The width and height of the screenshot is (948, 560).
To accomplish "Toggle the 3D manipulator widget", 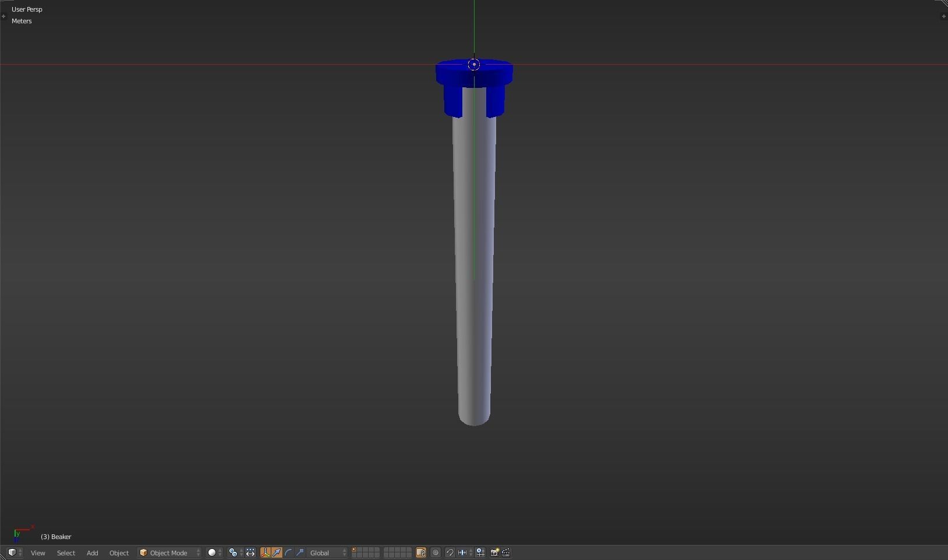I will pyautogui.click(x=266, y=552).
